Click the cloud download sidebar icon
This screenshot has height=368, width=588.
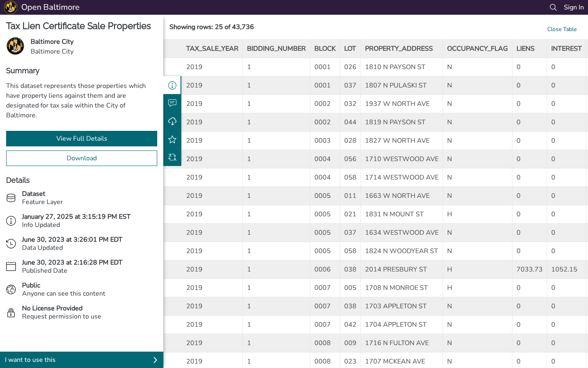pos(172,121)
